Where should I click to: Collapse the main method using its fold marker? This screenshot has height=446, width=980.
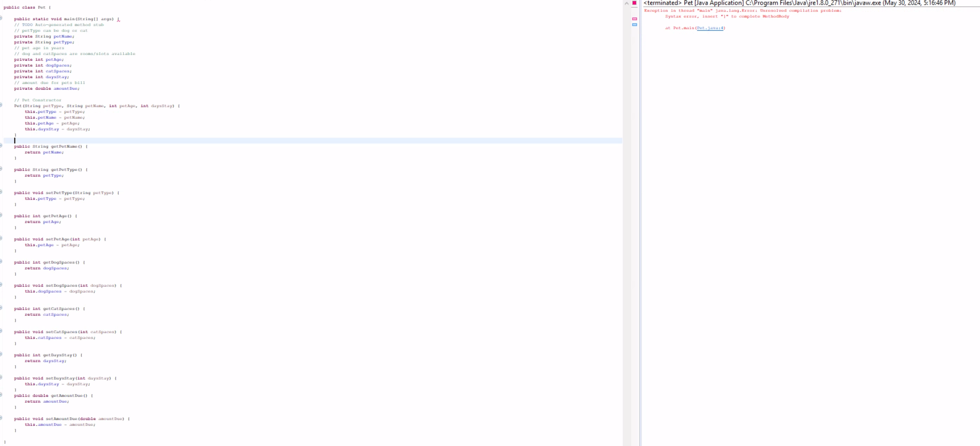coord(1,18)
